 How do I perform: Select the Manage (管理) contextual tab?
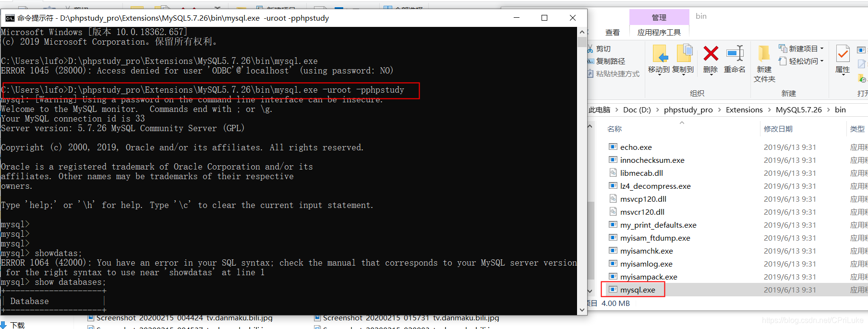pyautogui.click(x=659, y=17)
